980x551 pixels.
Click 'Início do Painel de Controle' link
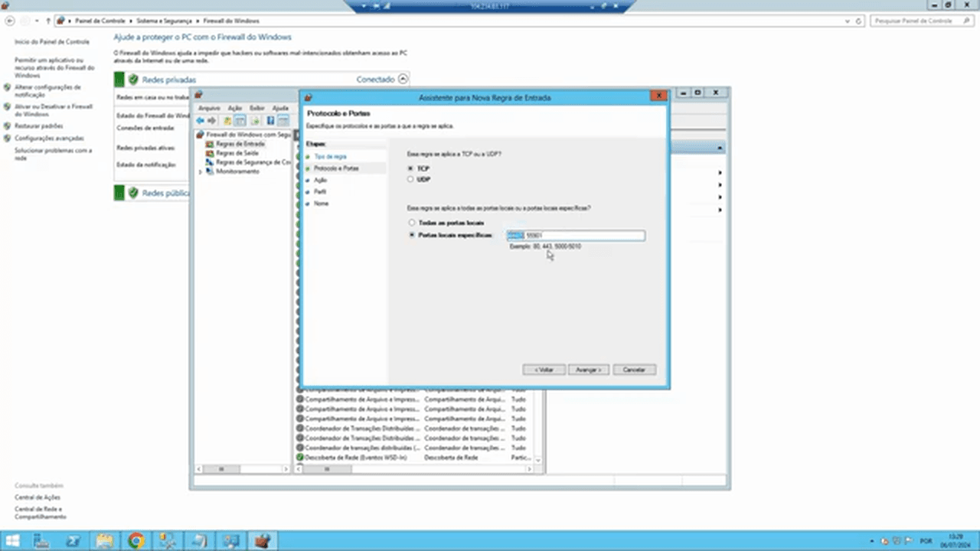[52, 42]
